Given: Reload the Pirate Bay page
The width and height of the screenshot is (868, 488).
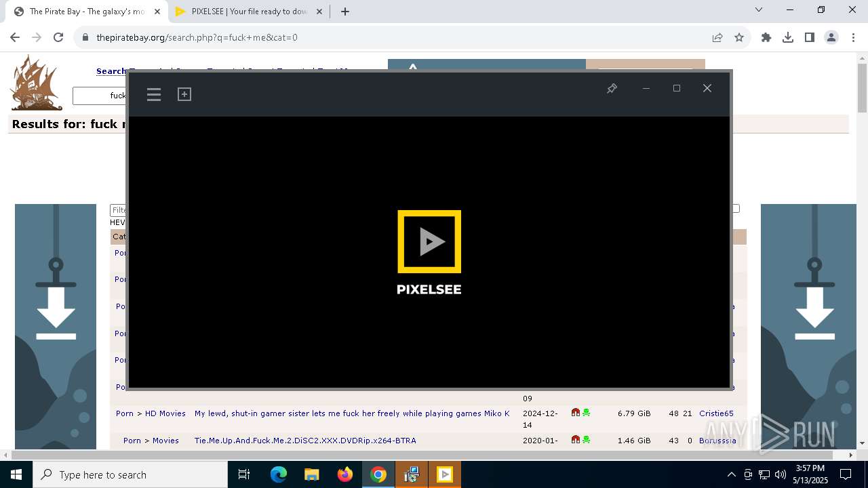Looking at the screenshot, I should 58,37.
